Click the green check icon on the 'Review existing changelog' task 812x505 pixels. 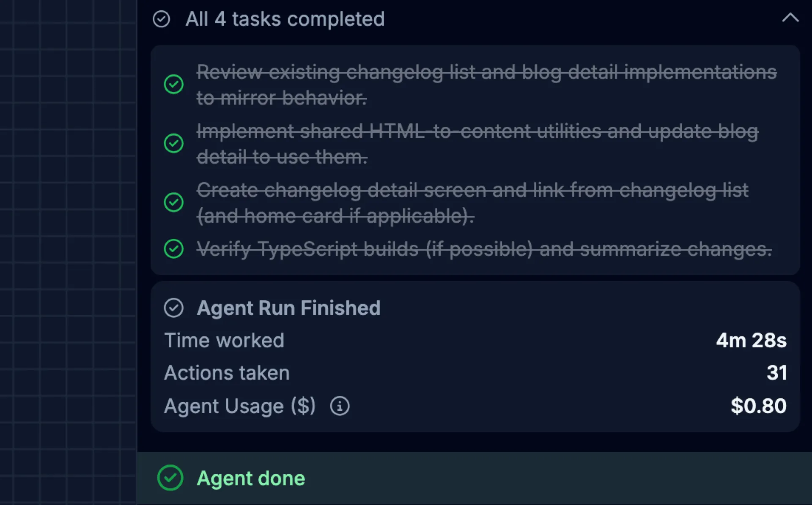(x=173, y=85)
